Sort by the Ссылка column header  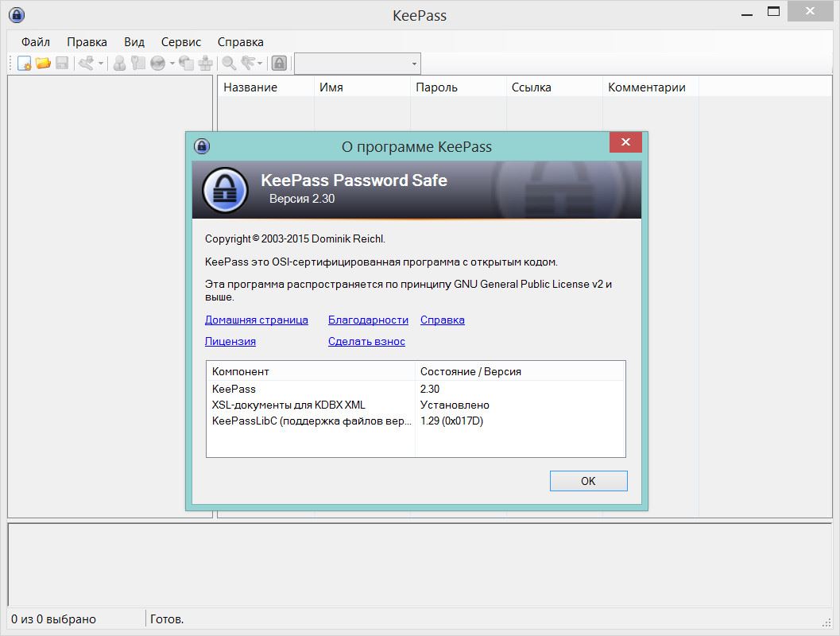point(555,87)
